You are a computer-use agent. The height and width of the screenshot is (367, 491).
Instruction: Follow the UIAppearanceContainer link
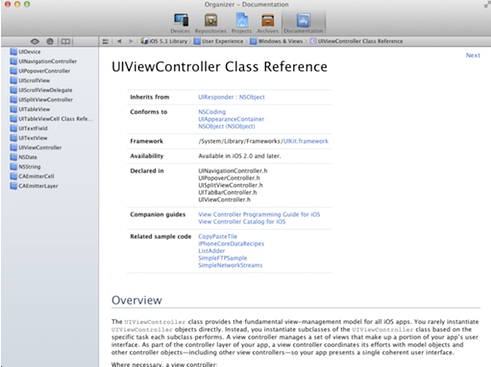click(x=231, y=119)
